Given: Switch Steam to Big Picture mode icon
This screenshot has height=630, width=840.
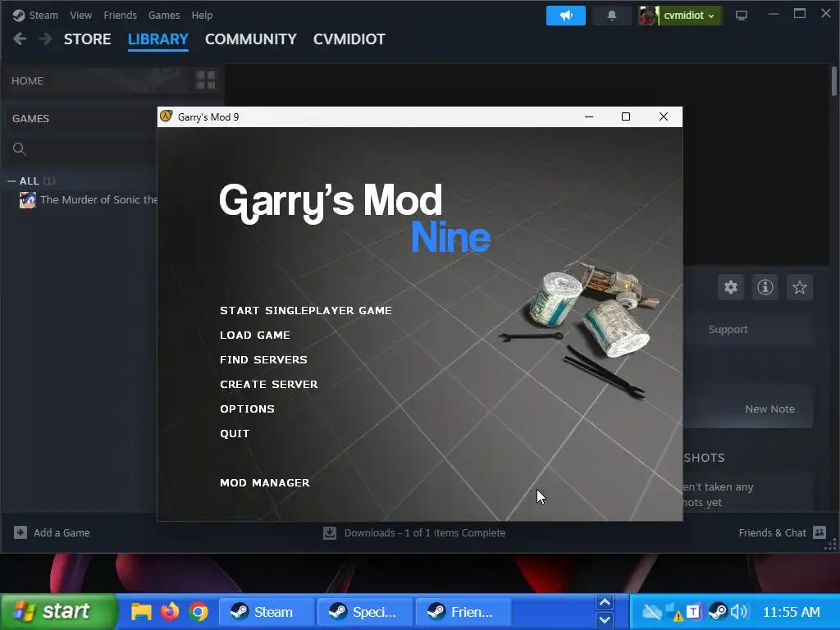Looking at the screenshot, I should click(742, 16).
